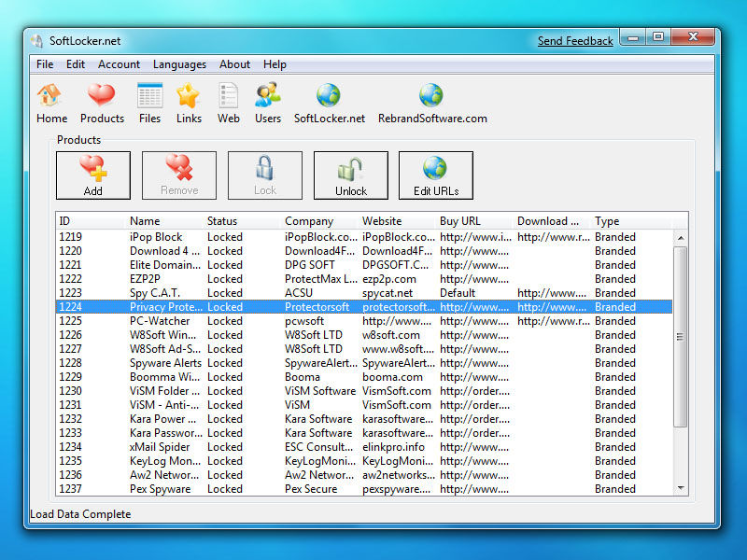Viewport: 747px width, 560px height.
Task: Select the KeyLog Mon... row
Action: coord(364,461)
